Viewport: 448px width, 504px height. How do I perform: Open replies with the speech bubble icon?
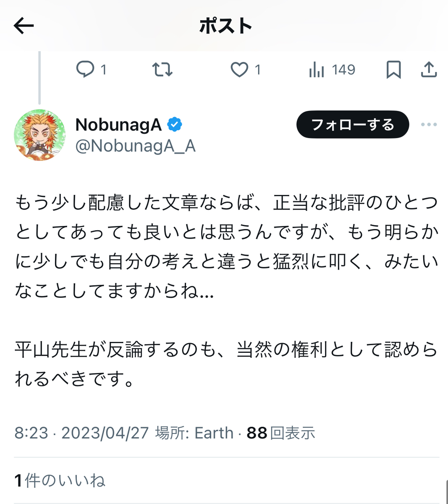click(x=85, y=69)
